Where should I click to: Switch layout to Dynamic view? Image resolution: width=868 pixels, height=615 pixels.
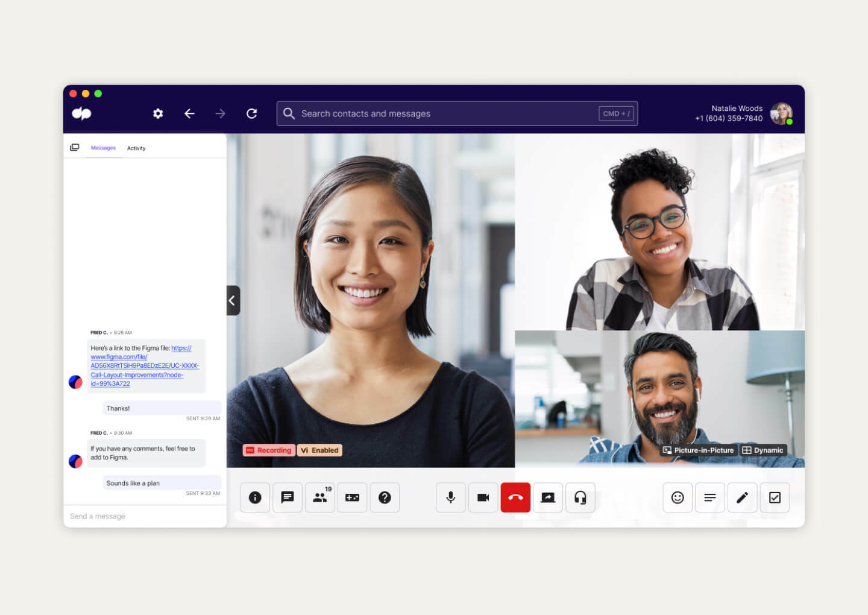click(763, 450)
